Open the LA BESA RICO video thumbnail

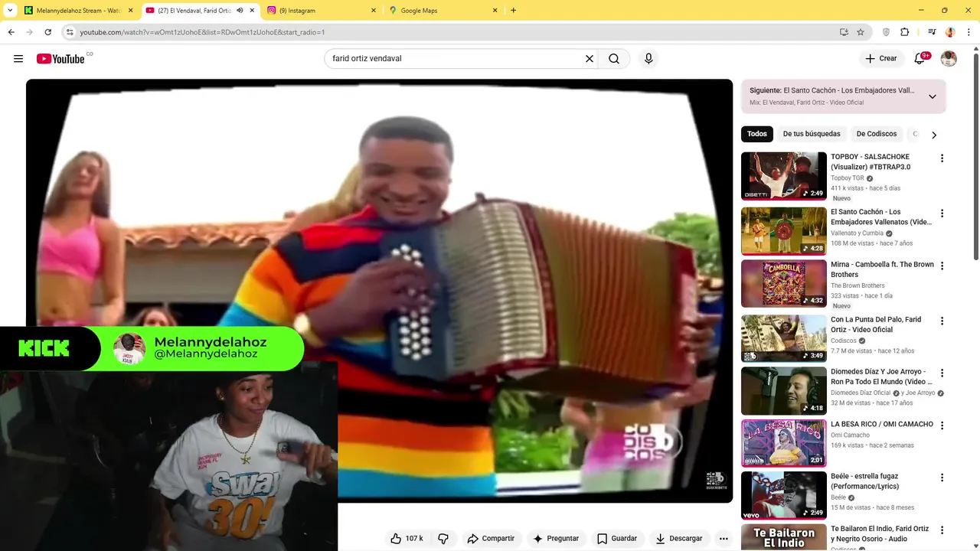[784, 443]
